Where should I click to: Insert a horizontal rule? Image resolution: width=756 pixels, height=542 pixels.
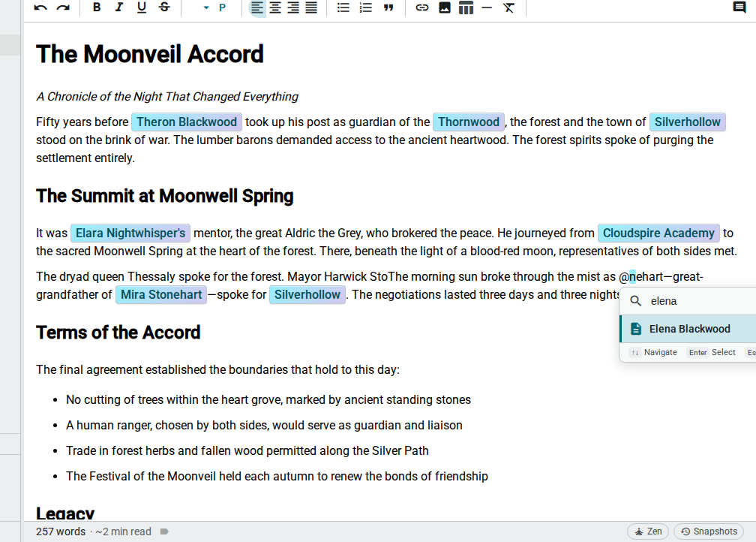click(487, 8)
